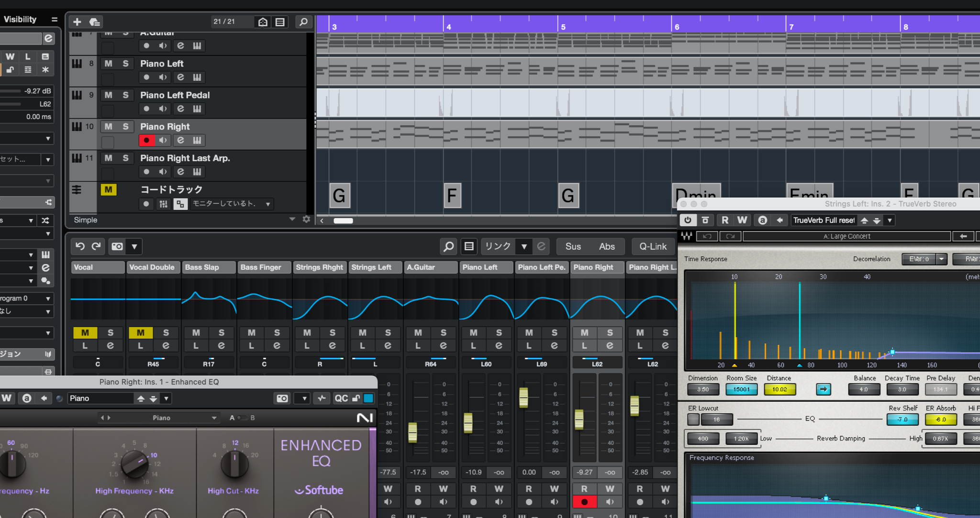Image resolution: width=980 pixels, height=518 pixels.
Task: Click the Q-Link button
Action: coord(653,246)
